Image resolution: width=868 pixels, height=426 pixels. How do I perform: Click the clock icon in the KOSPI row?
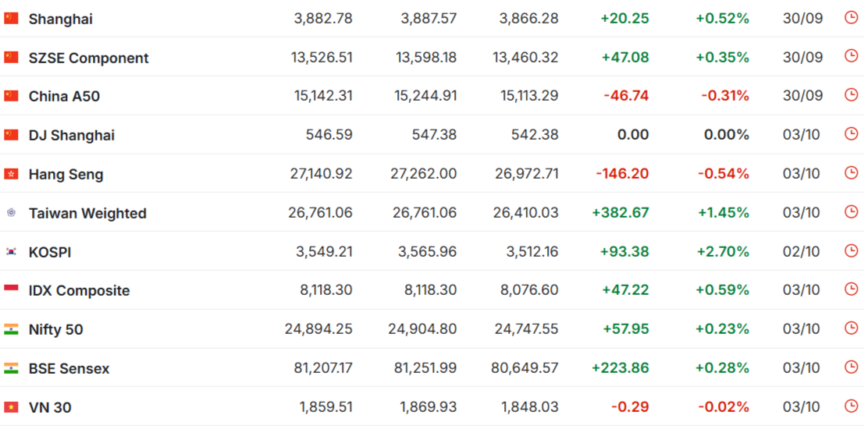pos(851,250)
